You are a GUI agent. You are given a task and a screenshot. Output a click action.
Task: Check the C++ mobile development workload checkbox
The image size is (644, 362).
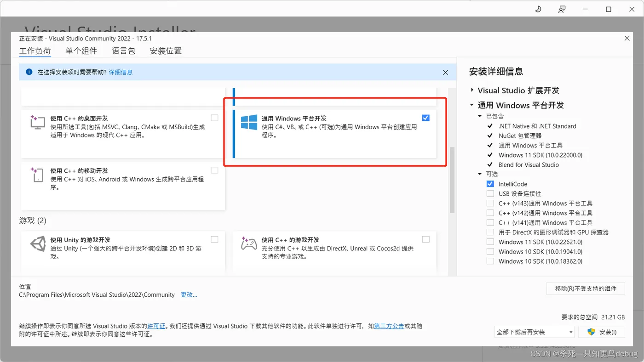point(214,170)
